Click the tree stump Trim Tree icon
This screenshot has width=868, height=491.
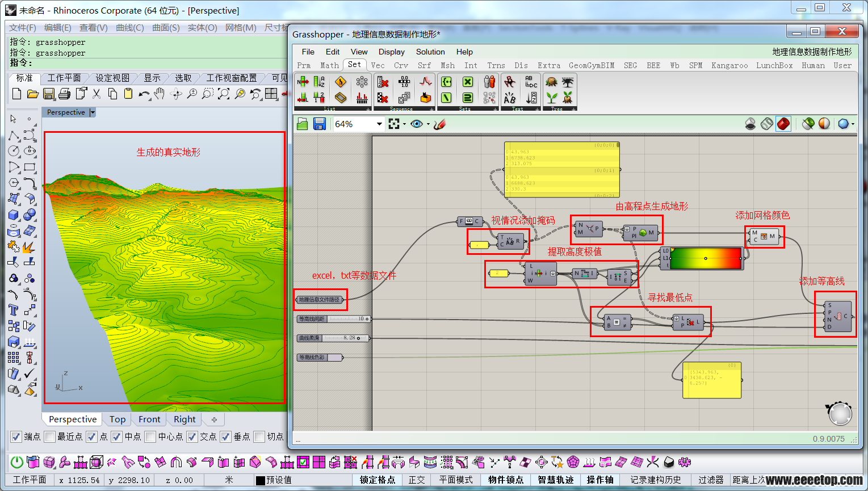(x=551, y=82)
